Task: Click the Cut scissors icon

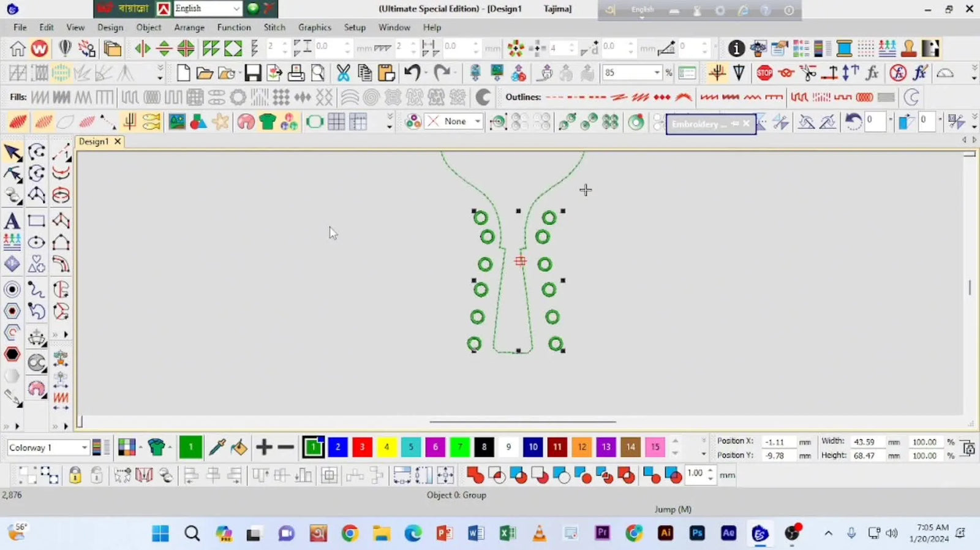Action: click(343, 73)
